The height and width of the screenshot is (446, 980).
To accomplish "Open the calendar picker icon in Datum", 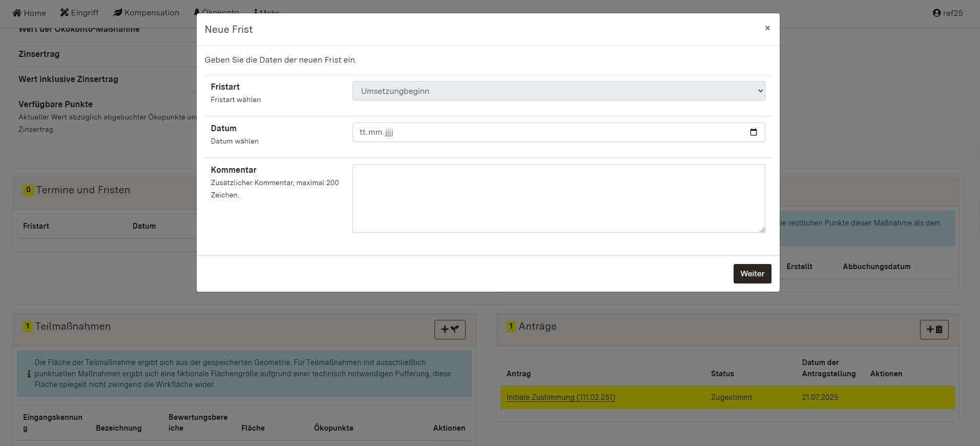I will [753, 132].
